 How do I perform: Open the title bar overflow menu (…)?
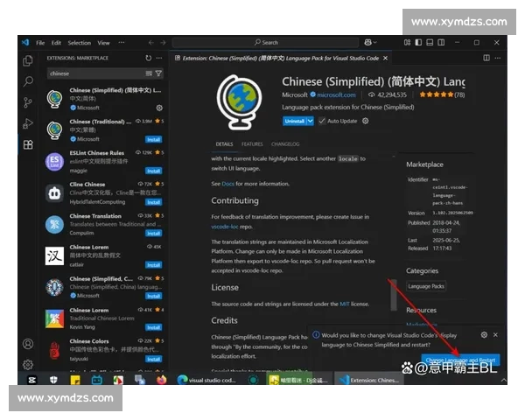point(122,43)
